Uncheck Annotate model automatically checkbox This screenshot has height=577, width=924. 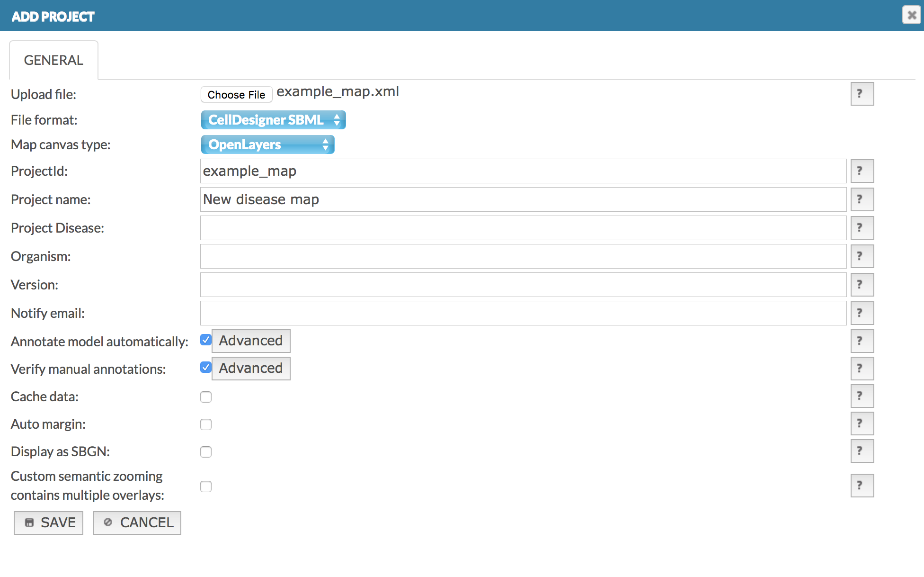pos(205,340)
